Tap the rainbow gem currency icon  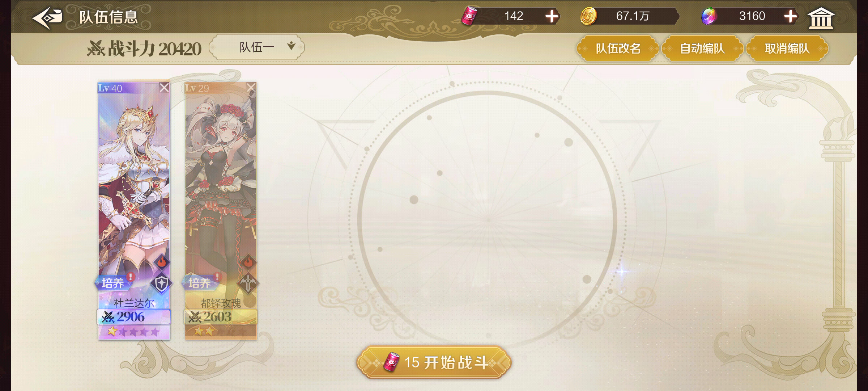[708, 16]
